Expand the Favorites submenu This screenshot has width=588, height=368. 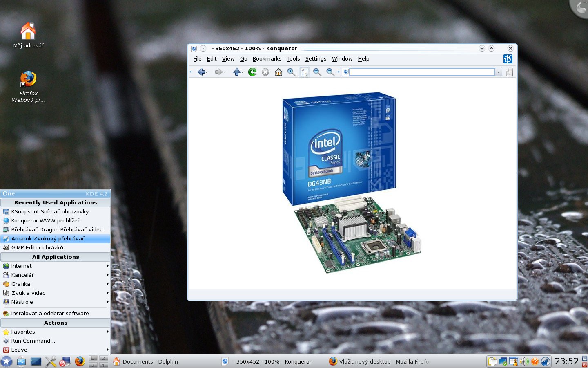click(56, 332)
